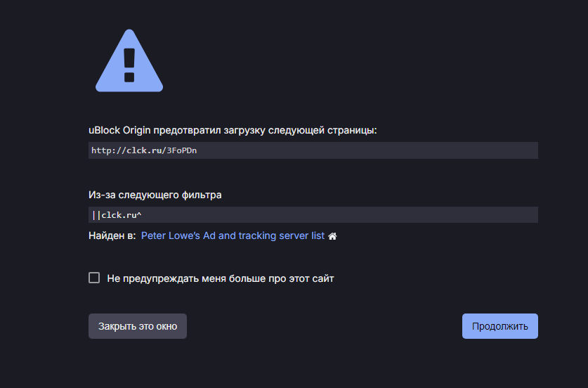Click the blue warning triangle icon
The height and width of the screenshot is (388, 588).
click(x=129, y=60)
